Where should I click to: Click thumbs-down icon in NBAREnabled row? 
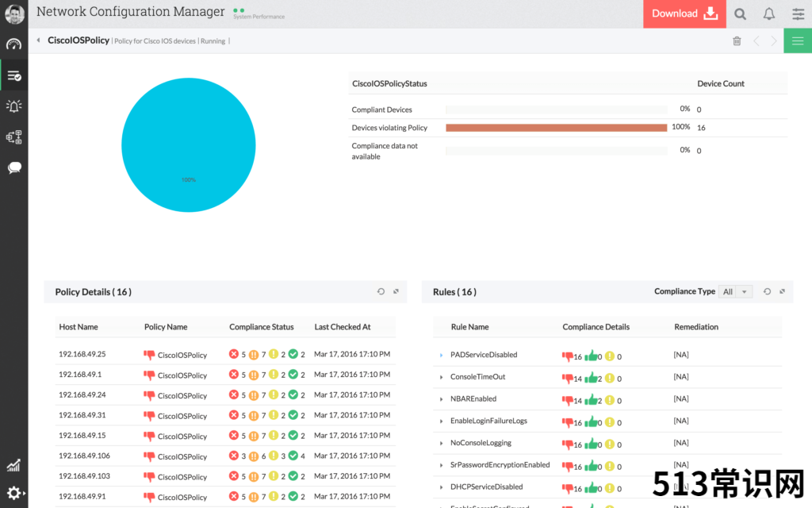coord(568,400)
